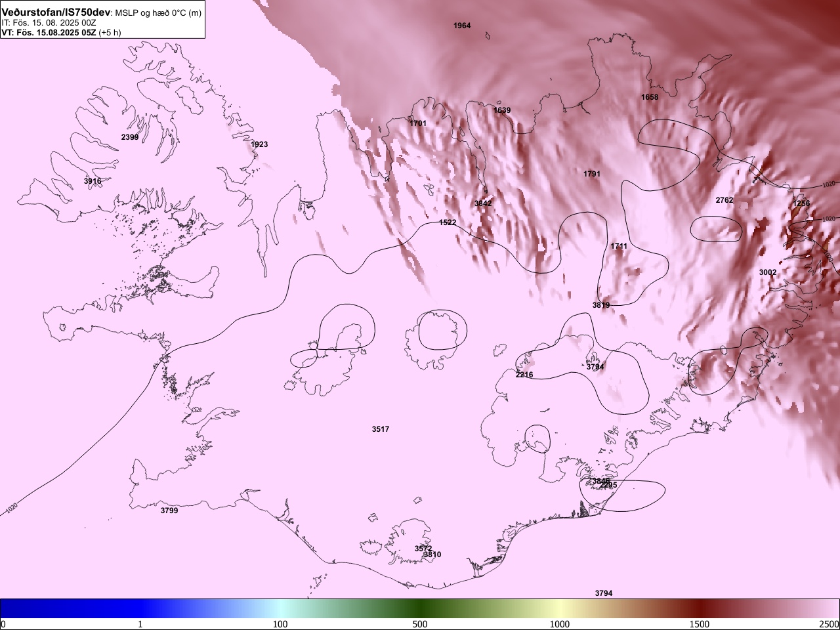Pick the 1639 map label
The height and width of the screenshot is (630, 840).
coord(502,110)
